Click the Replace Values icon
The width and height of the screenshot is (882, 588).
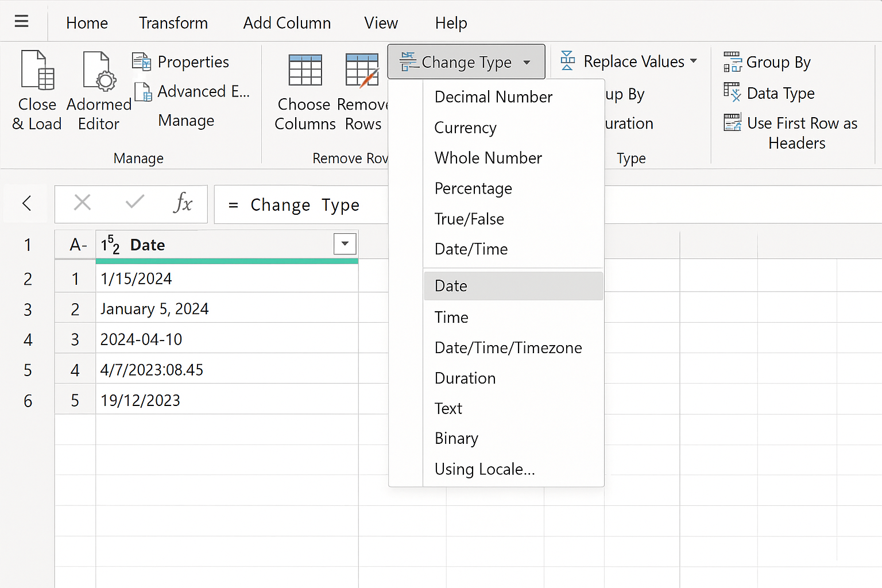click(567, 61)
